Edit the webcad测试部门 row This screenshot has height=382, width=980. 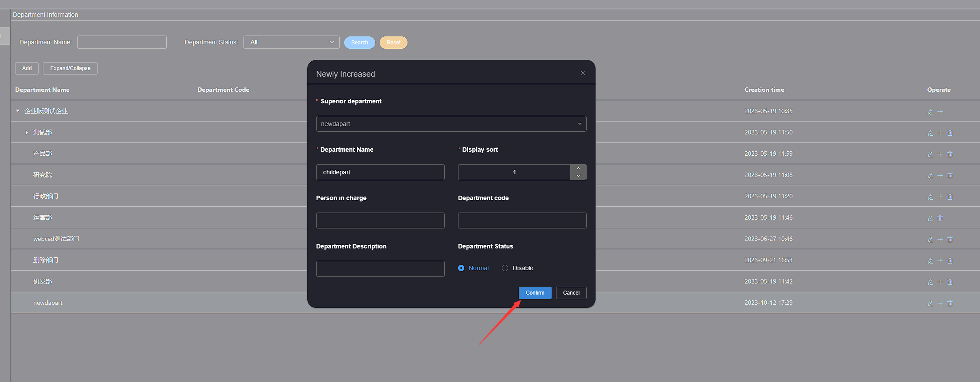[930, 240]
